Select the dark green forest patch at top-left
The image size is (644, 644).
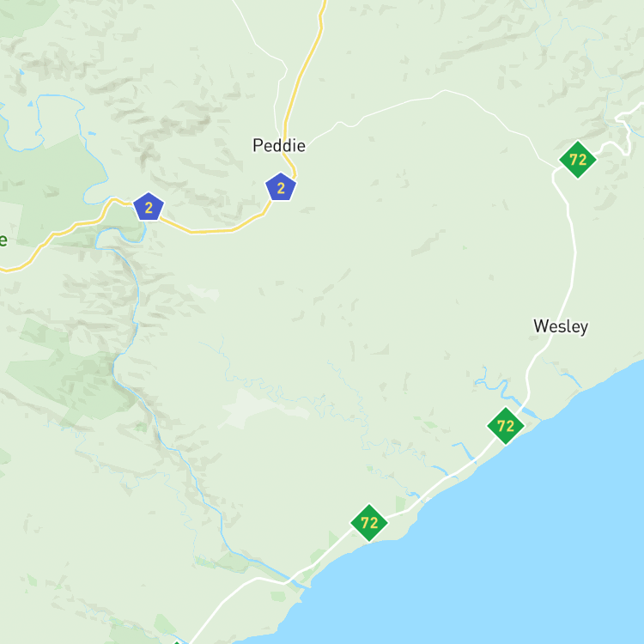pyautogui.click(x=25, y=16)
